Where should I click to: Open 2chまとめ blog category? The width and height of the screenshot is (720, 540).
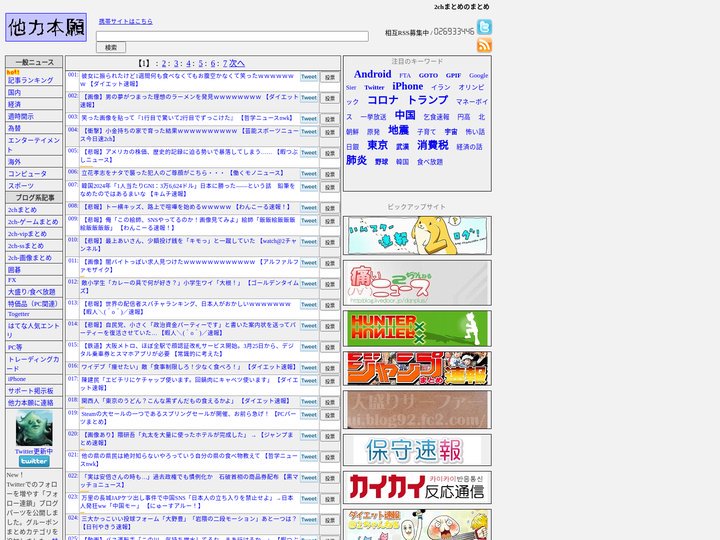[22, 210]
